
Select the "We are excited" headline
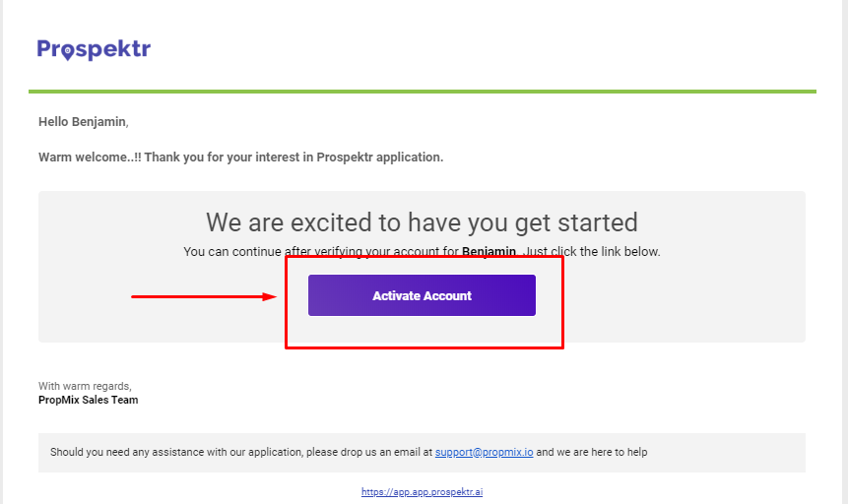(422, 222)
